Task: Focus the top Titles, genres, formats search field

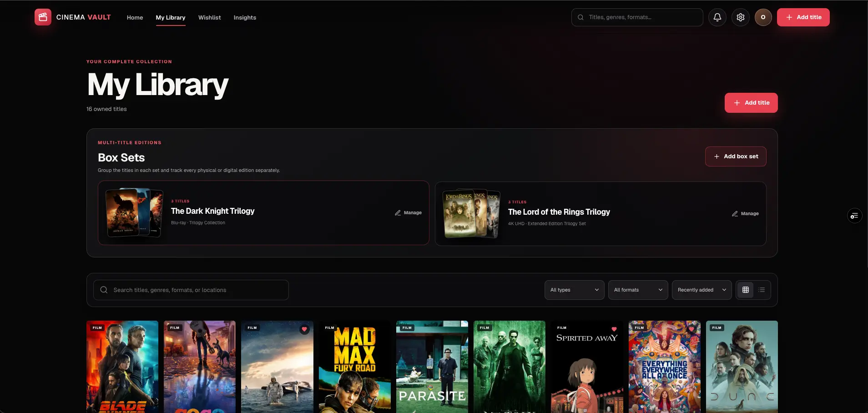Action: click(x=637, y=17)
